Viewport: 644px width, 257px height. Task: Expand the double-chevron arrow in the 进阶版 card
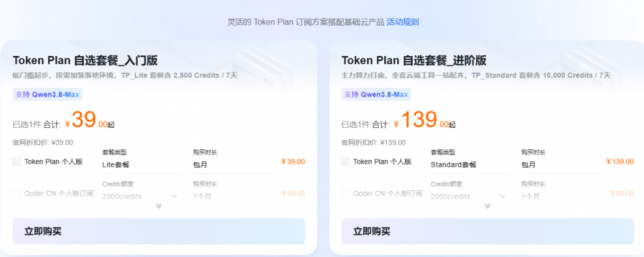[x=487, y=206]
